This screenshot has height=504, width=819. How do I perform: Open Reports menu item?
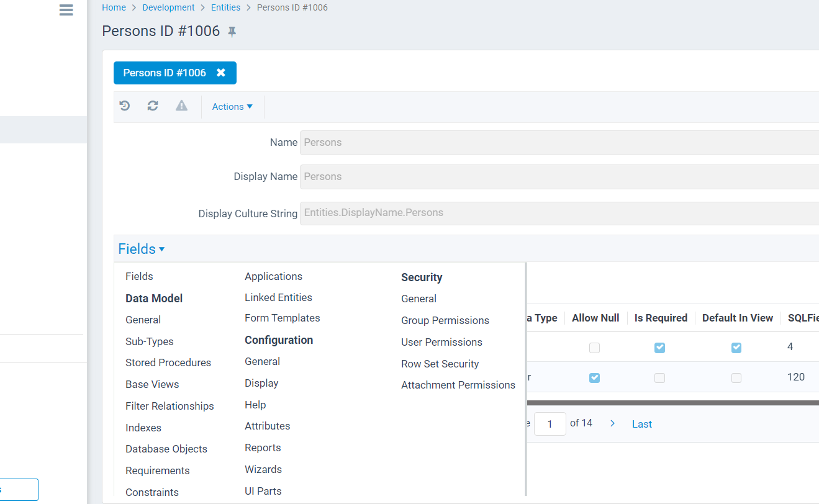pos(263,448)
